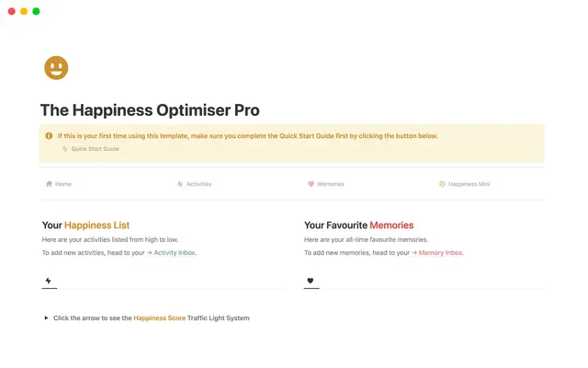Click the smiley icon beside Happiness Mini
Image resolution: width=588 pixels, height=368 pixels.
[x=442, y=184]
